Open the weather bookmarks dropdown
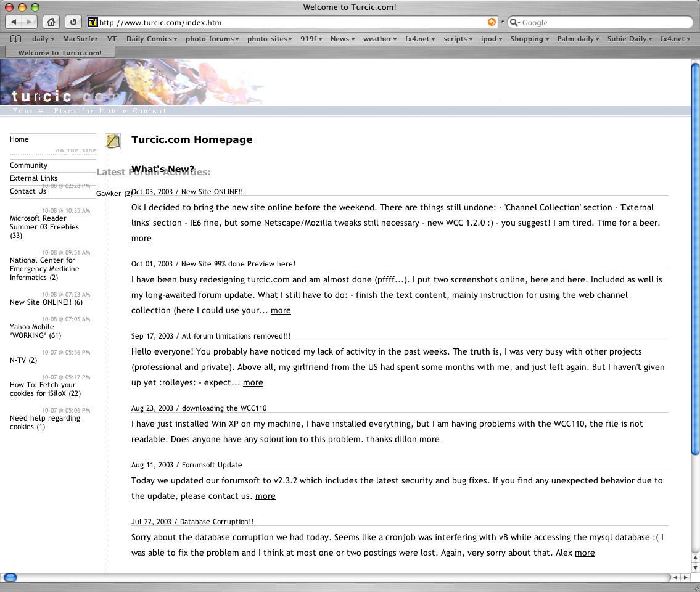The height and width of the screenshot is (592, 700). pos(380,39)
